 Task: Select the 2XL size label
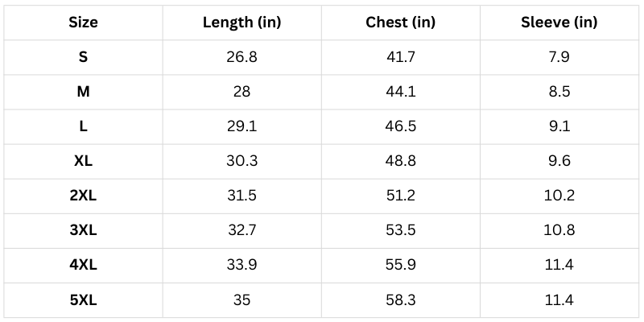(84, 196)
